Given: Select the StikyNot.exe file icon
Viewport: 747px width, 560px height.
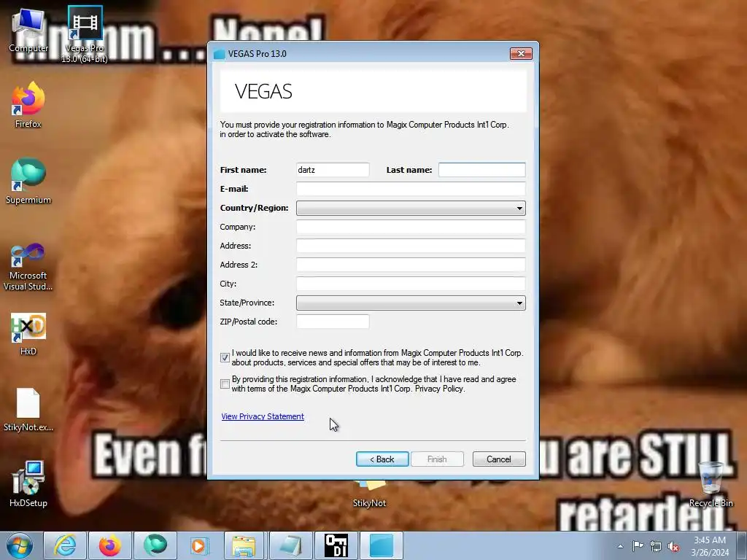Looking at the screenshot, I should coord(28,410).
